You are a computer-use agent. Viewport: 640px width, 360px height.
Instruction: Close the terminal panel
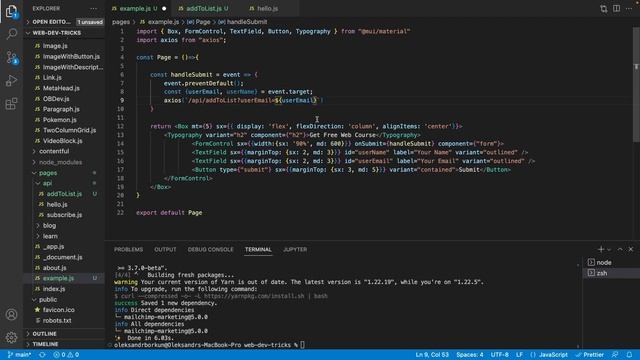click(x=631, y=249)
